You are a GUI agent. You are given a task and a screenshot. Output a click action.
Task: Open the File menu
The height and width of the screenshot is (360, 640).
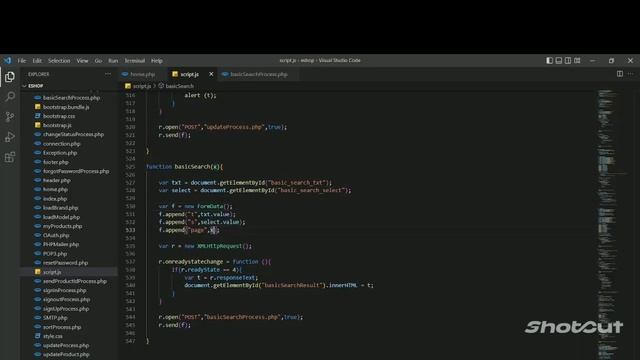click(x=22, y=60)
